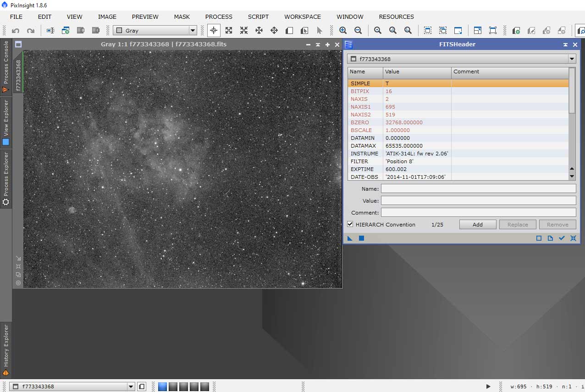Select the Zoom In magnifier icon
Image resolution: width=585 pixels, height=392 pixels.
343,31
